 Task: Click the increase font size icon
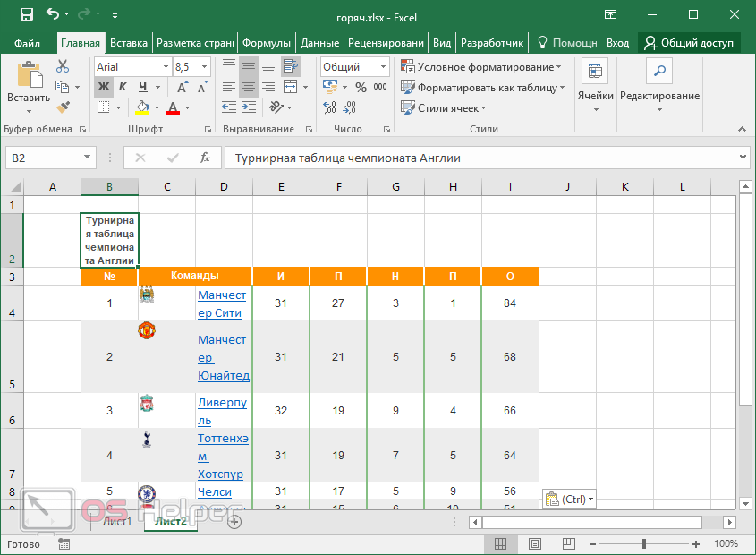coord(183,87)
